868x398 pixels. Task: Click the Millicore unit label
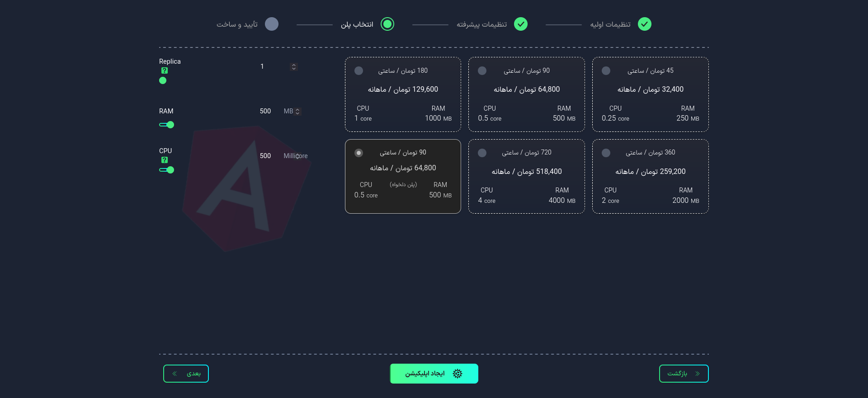click(x=296, y=156)
